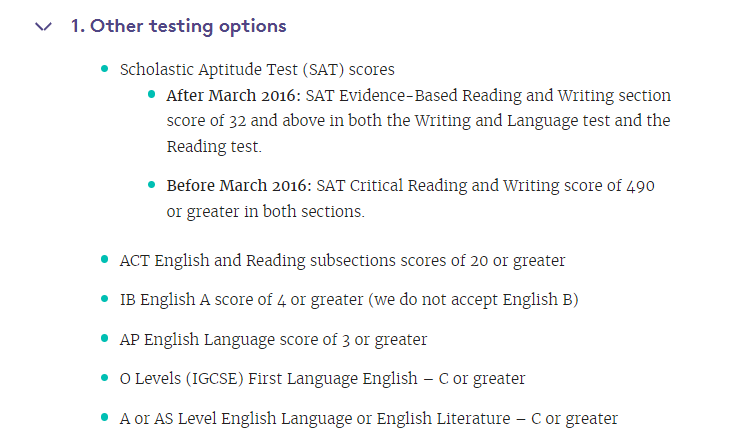Click the '1. Other testing options' heading
744x440 pixels.
pos(178,26)
